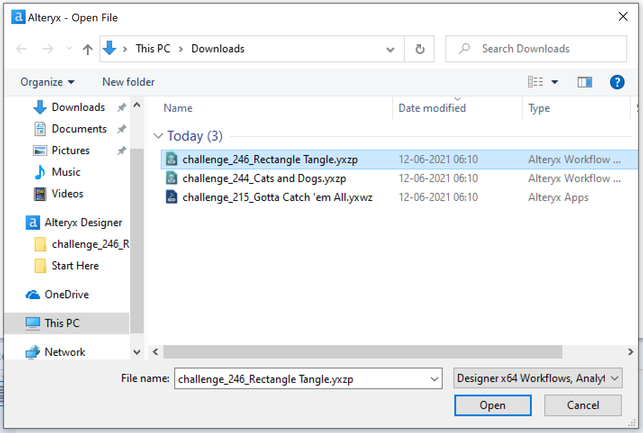Click the Back navigation arrow

pos(22,49)
